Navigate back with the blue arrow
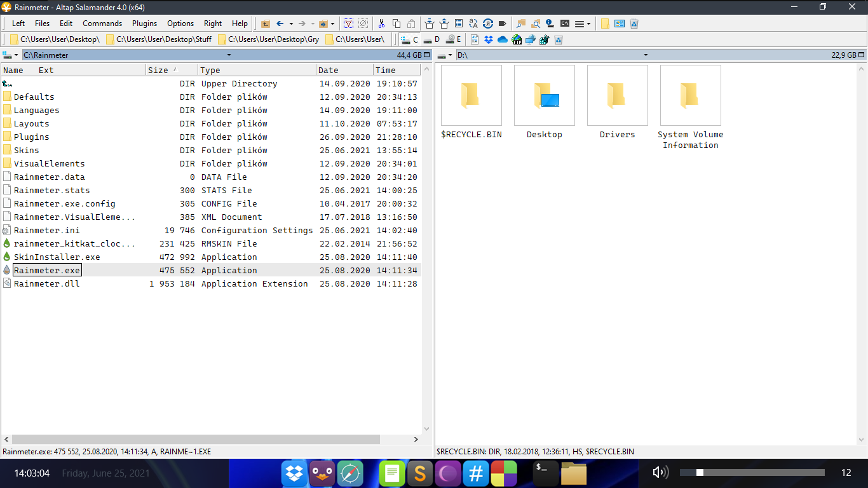The image size is (868, 488). 280,24
